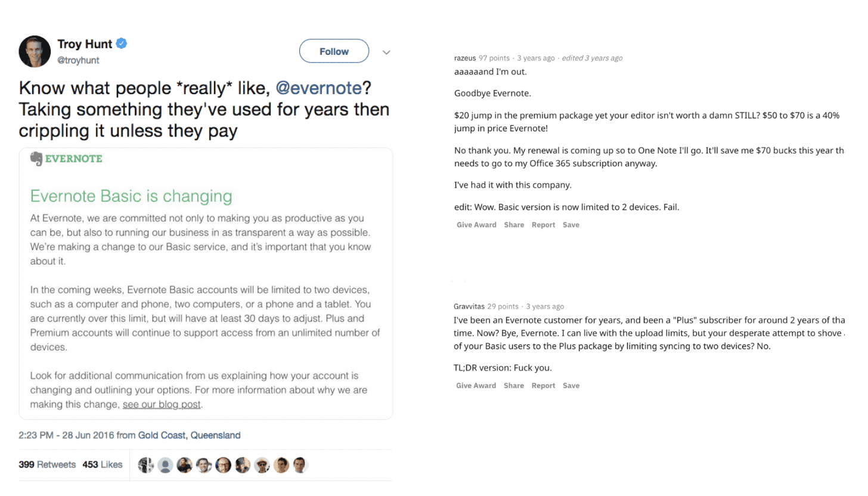Click the first liker avatar below the tweet

point(145,465)
